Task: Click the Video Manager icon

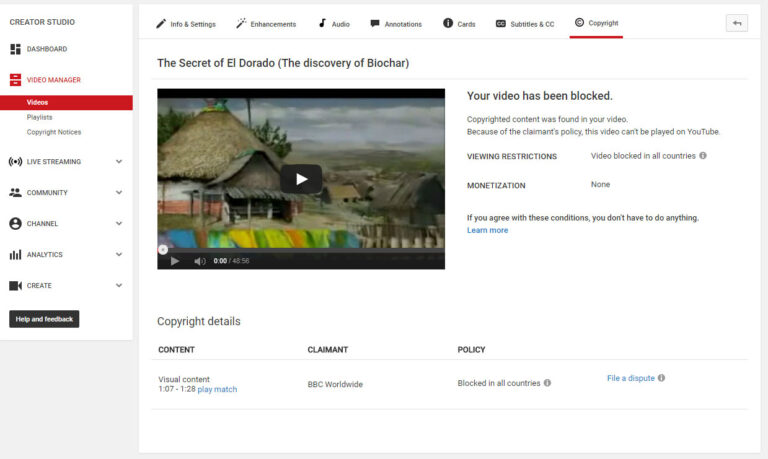Action: [x=15, y=80]
